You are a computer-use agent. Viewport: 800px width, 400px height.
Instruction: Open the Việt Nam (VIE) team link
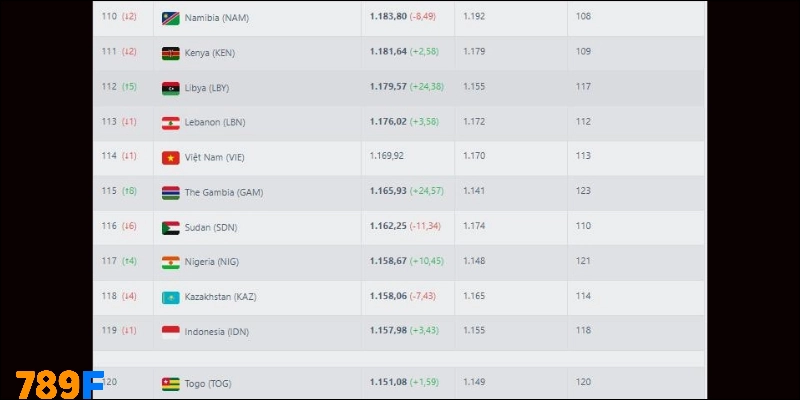[x=214, y=157]
